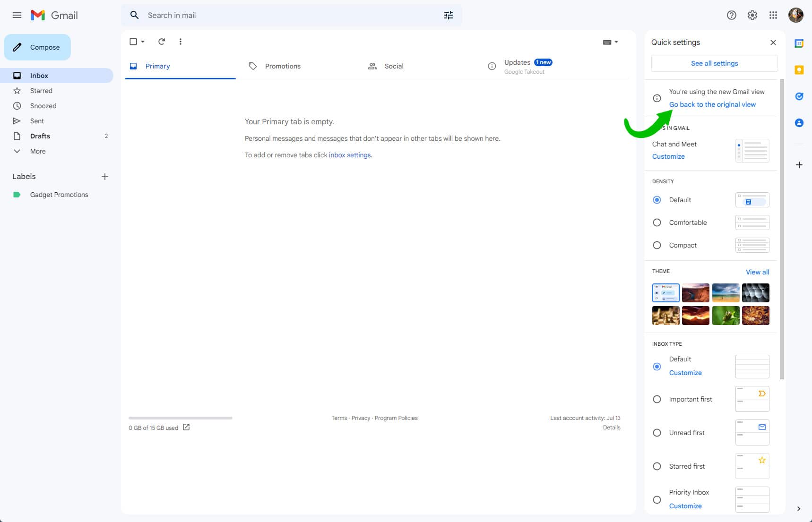Select the dark mesh theme thumbnail
The height and width of the screenshot is (522, 812).
[756, 292]
